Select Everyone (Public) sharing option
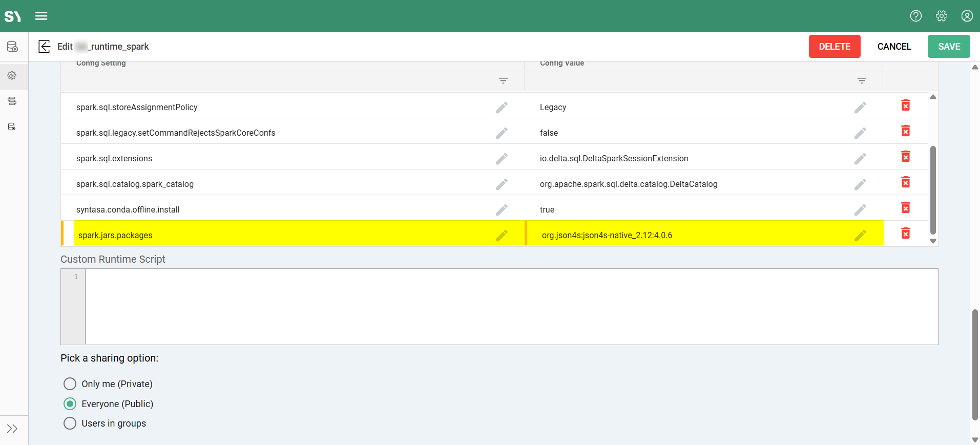The image size is (980, 445). pos(70,404)
